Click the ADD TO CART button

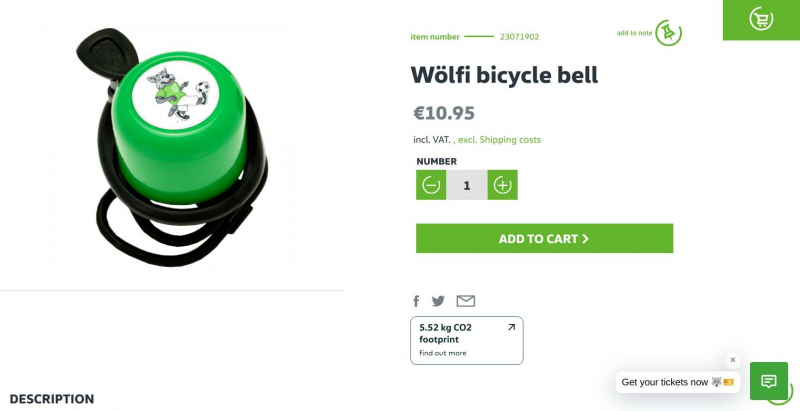[x=544, y=238]
